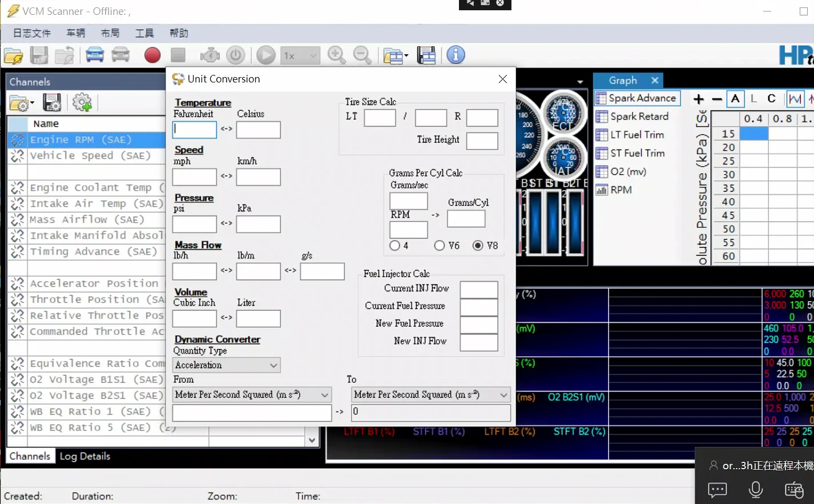
Task: Toggle the A autoscale option in Graph panel
Action: [x=735, y=98]
